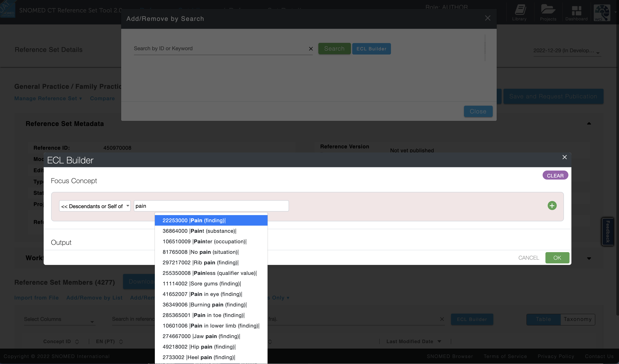619x364 pixels.
Task: Select 10601006 Pain in lower limb
Action: (211, 326)
